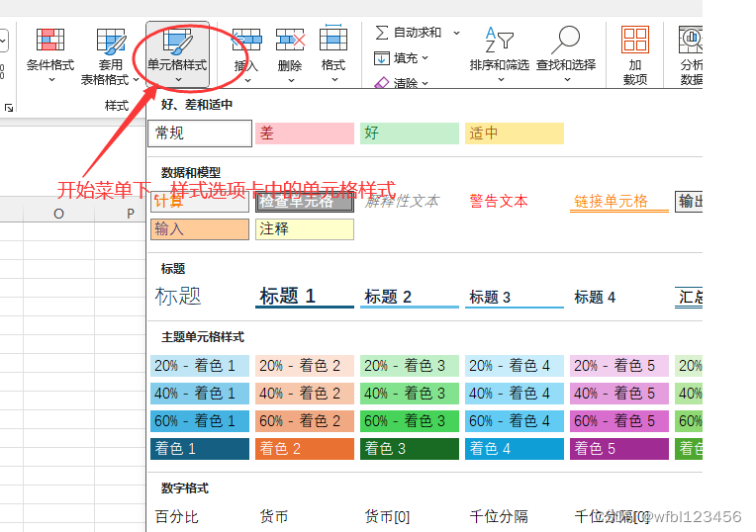Select column O header
This screenshot has height=532, width=756.
pos(58,214)
